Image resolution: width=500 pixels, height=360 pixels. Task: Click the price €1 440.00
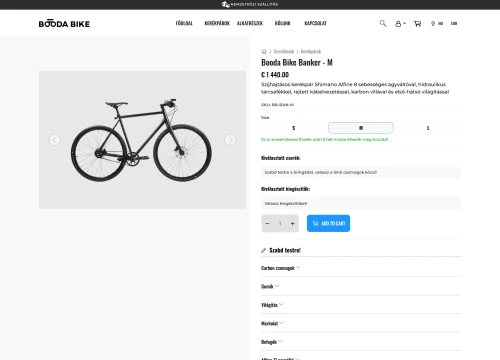click(x=275, y=75)
